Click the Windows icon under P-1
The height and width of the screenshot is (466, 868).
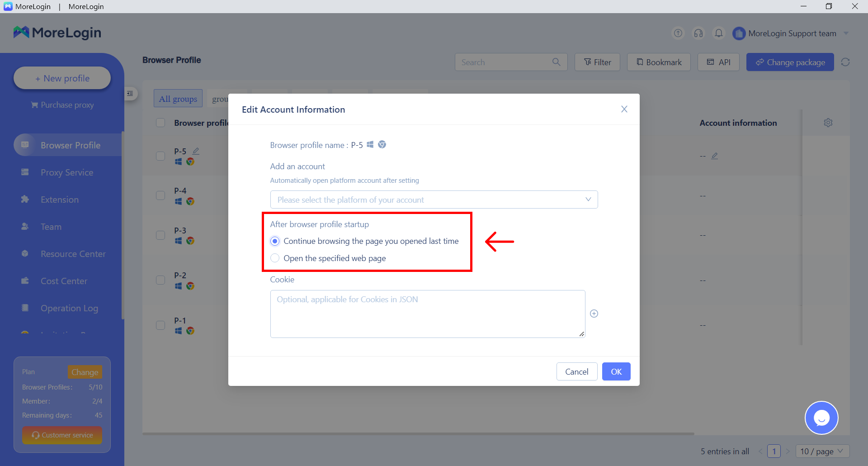179,331
